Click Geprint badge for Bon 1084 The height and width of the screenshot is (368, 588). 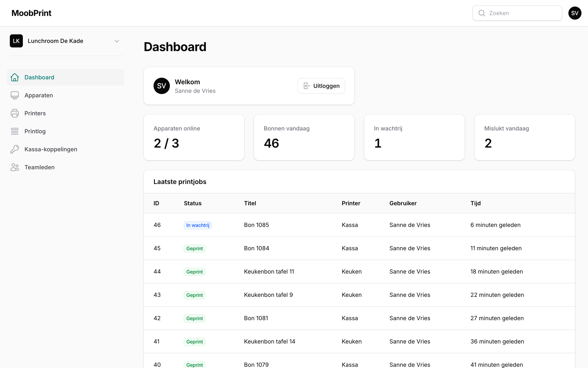coord(194,248)
